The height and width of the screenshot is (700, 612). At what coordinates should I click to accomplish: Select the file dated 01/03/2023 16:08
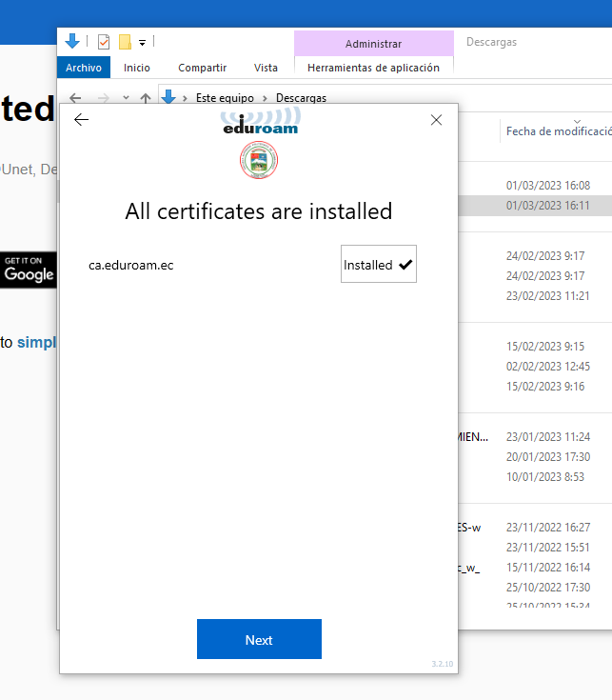tap(548, 186)
